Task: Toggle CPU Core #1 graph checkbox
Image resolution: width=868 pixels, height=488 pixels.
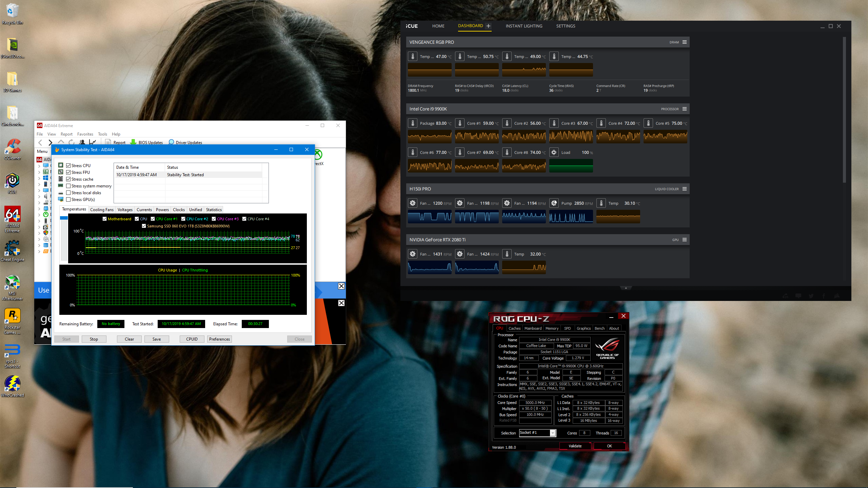Action: [x=153, y=219]
